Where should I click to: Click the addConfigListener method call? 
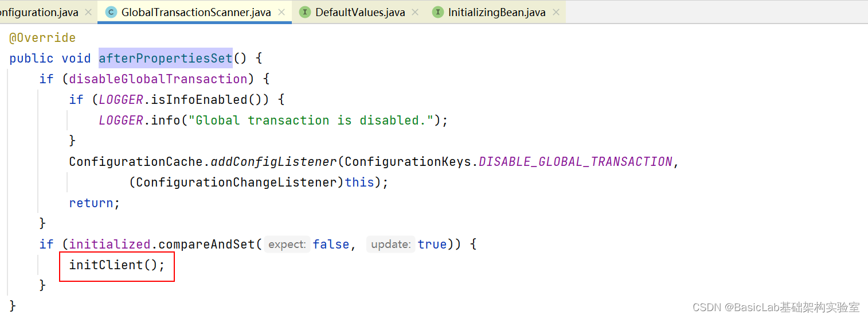pos(274,162)
